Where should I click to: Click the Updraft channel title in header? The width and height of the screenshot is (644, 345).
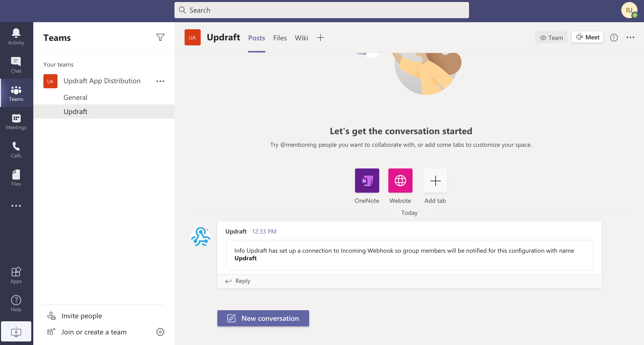pyautogui.click(x=223, y=37)
